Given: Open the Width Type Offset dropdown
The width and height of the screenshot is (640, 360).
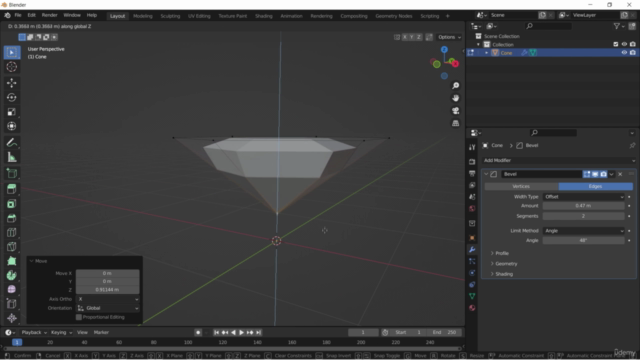Looking at the screenshot, I should point(584,197).
